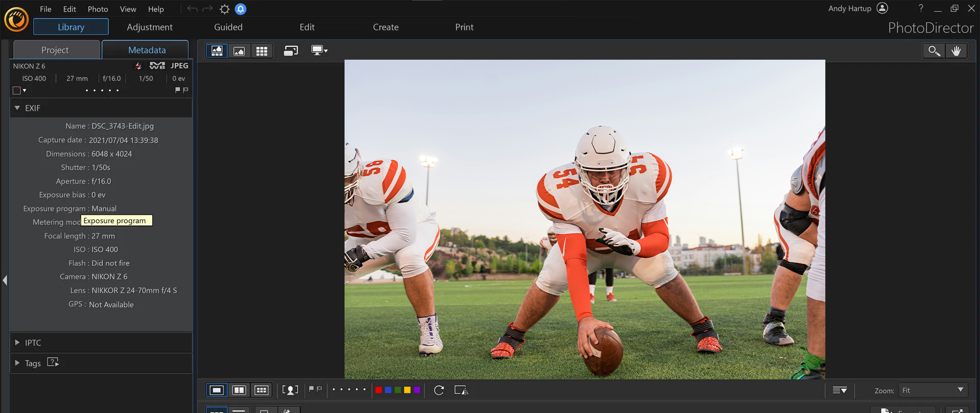Open help with the question mark icon
The image size is (980, 413).
point(921,8)
